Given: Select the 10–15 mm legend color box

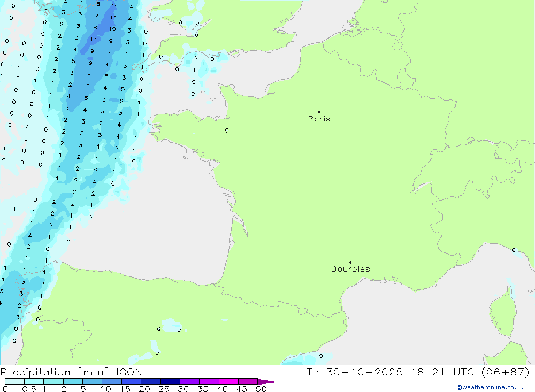Looking at the screenshot, I should [x=112, y=381].
